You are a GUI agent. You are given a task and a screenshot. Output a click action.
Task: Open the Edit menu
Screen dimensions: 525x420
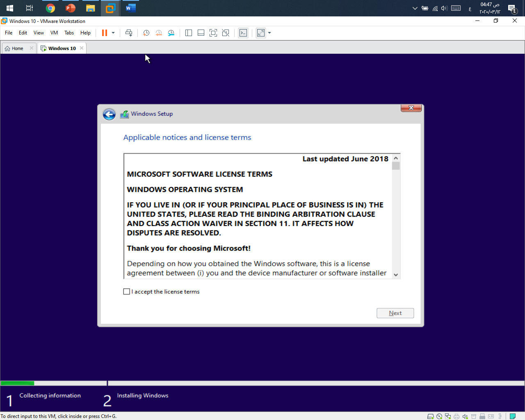(x=23, y=33)
